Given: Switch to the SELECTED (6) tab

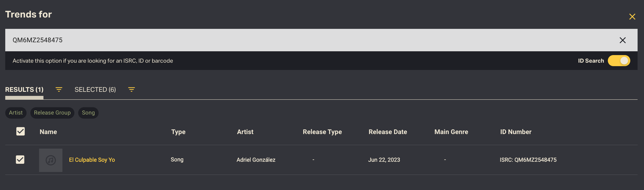Looking at the screenshot, I should click(95, 89).
